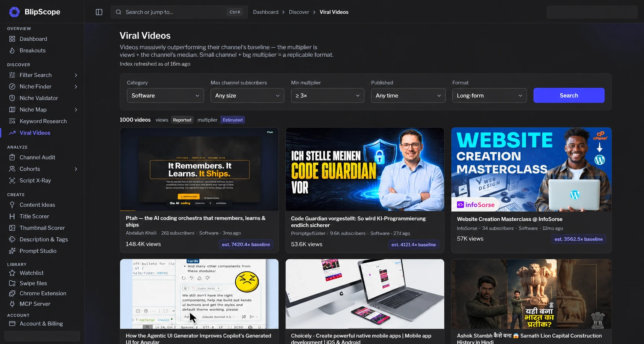Open Watchlist star icon
Viewport: 644px width, 344px height.
pos(12,273)
